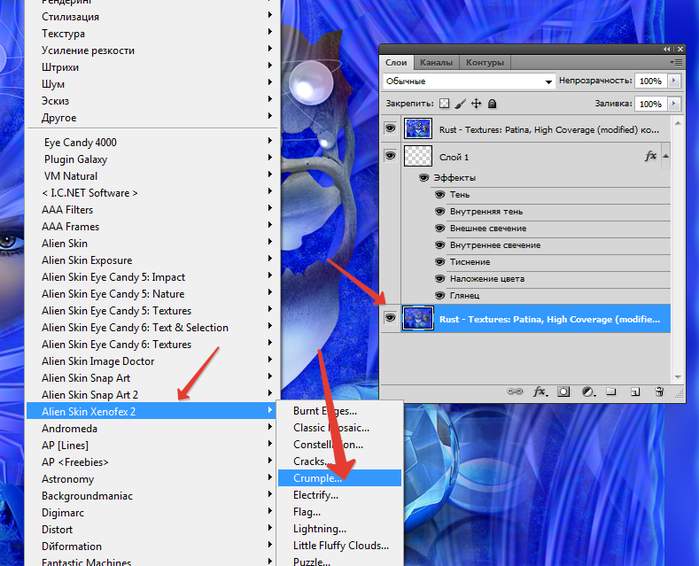The height and width of the screenshot is (566, 699).
Task: Choose Lightning... filter
Action: [x=340, y=529]
